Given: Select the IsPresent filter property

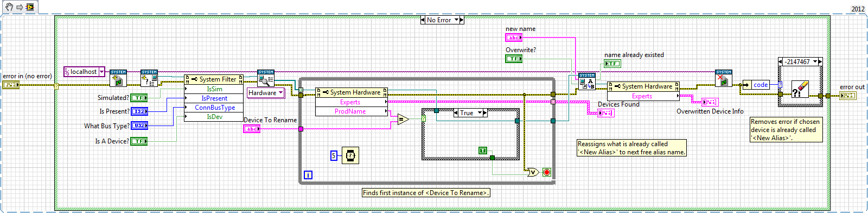Looking at the screenshot, I should pyautogui.click(x=214, y=98).
